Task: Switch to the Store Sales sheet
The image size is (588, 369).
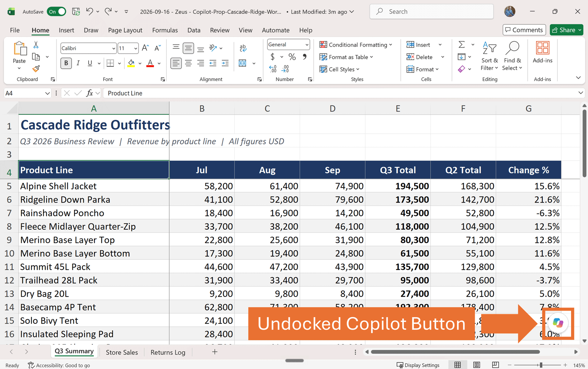Action: click(122, 352)
